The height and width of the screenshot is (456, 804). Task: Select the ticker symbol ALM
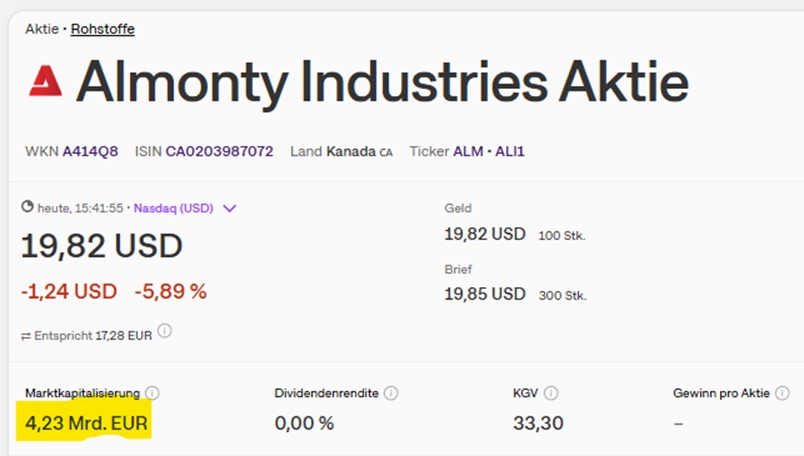[x=468, y=152]
